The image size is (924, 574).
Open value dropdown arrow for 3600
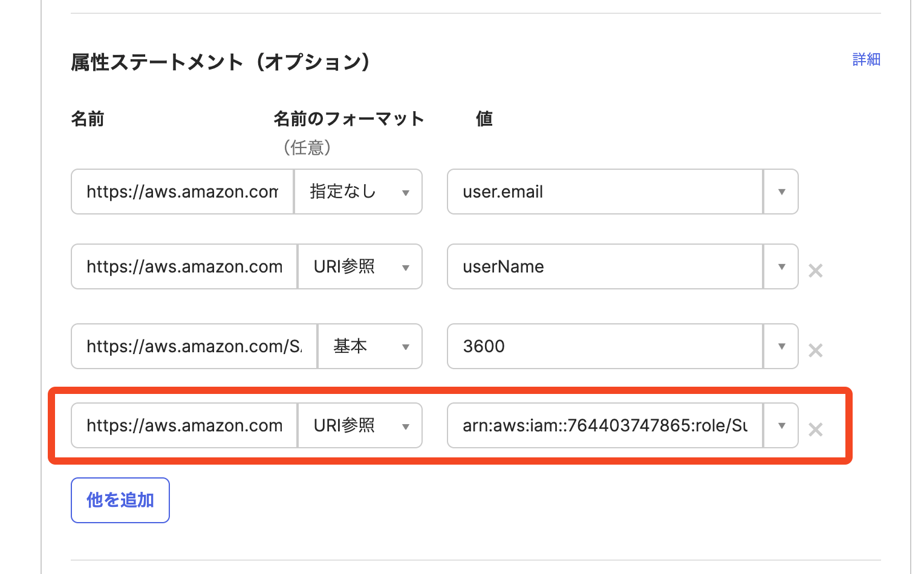tap(781, 346)
